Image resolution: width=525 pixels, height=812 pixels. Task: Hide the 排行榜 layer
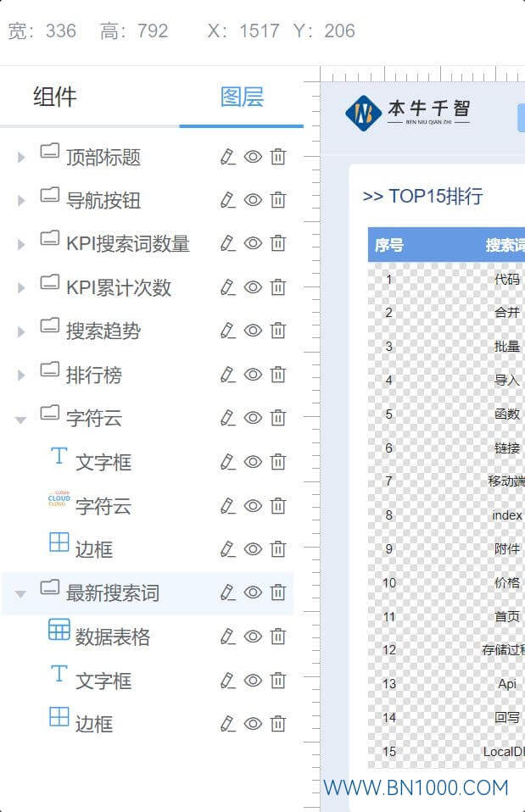click(x=253, y=375)
